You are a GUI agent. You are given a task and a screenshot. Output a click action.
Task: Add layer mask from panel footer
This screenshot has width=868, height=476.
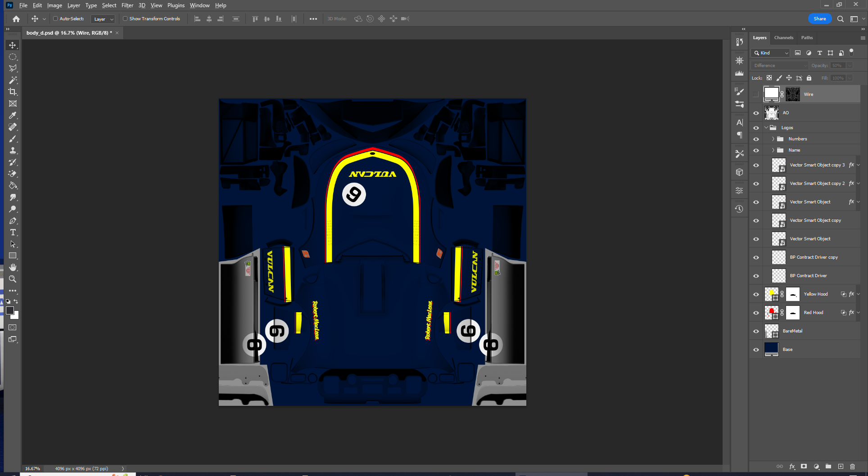coord(804,467)
